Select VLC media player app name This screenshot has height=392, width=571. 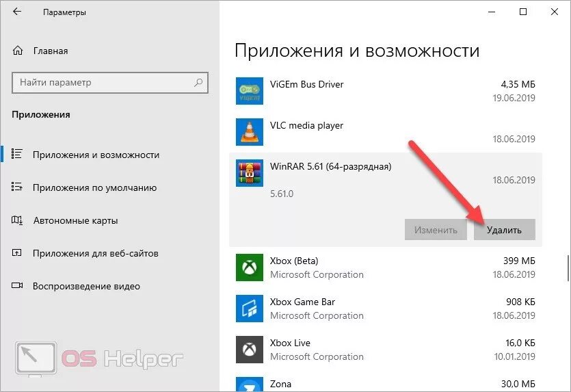[306, 125]
